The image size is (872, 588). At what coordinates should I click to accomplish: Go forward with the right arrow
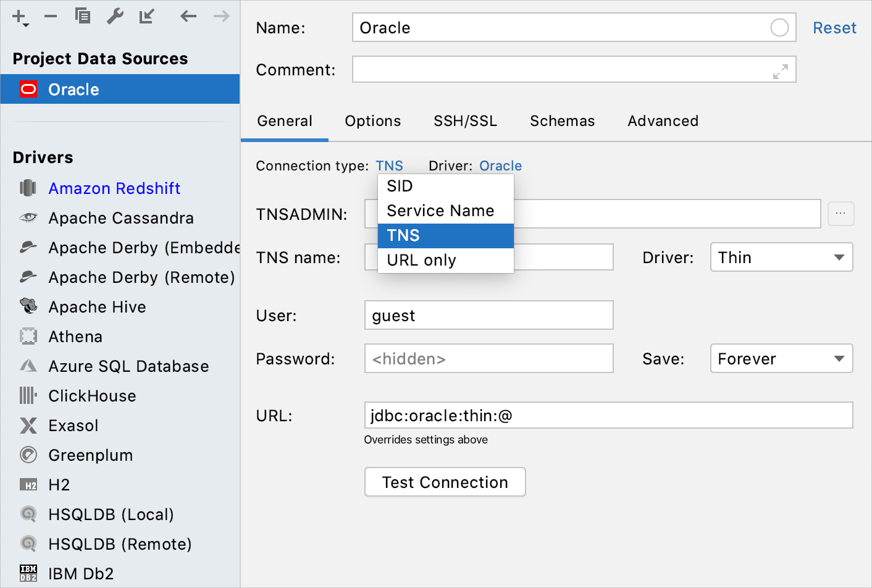click(x=221, y=16)
